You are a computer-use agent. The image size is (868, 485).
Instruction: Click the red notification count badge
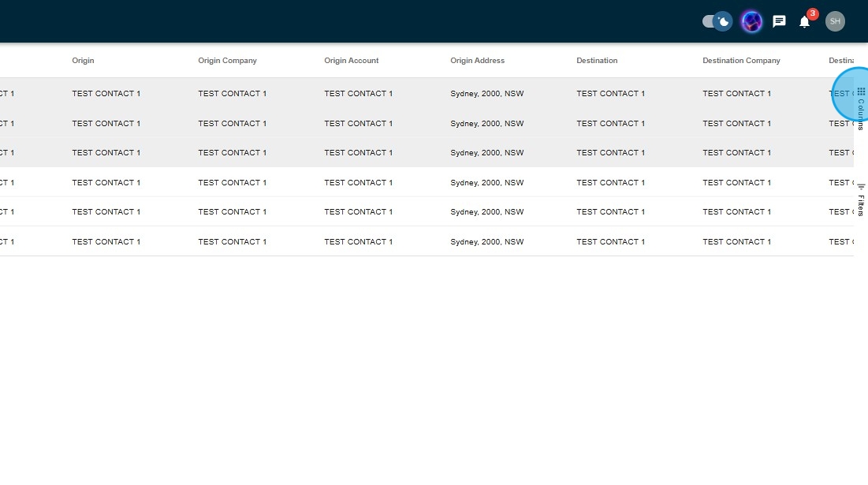tap(812, 13)
